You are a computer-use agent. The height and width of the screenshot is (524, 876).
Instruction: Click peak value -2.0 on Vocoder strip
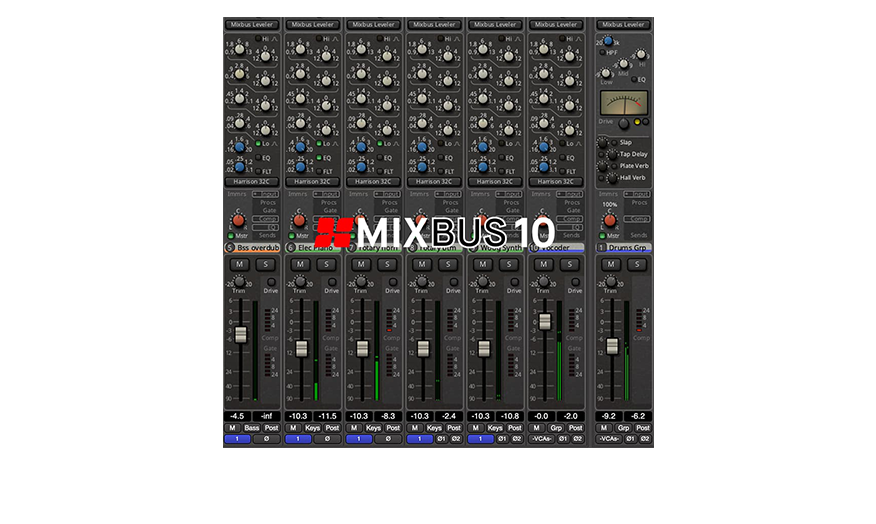(x=570, y=416)
